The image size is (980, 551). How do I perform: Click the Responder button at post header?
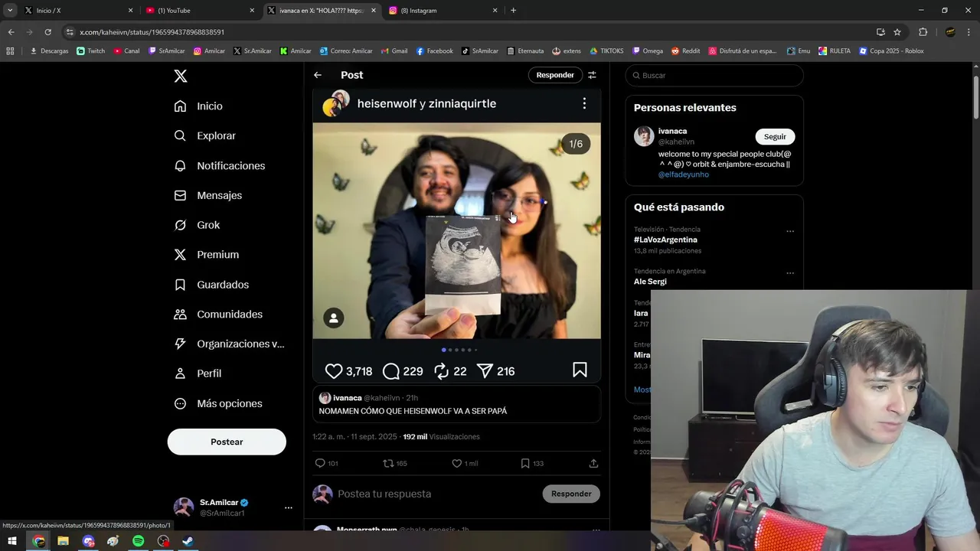pyautogui.click(x=555, y=75)
